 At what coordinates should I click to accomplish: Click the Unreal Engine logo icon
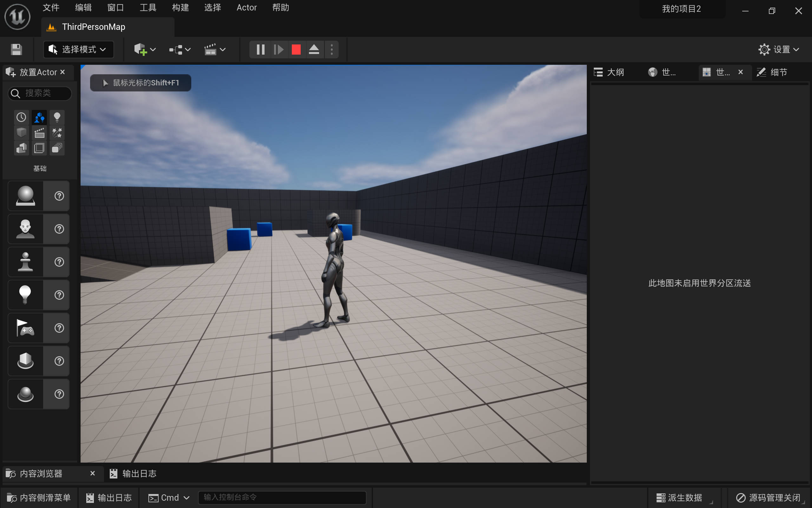tap(17, 17)
